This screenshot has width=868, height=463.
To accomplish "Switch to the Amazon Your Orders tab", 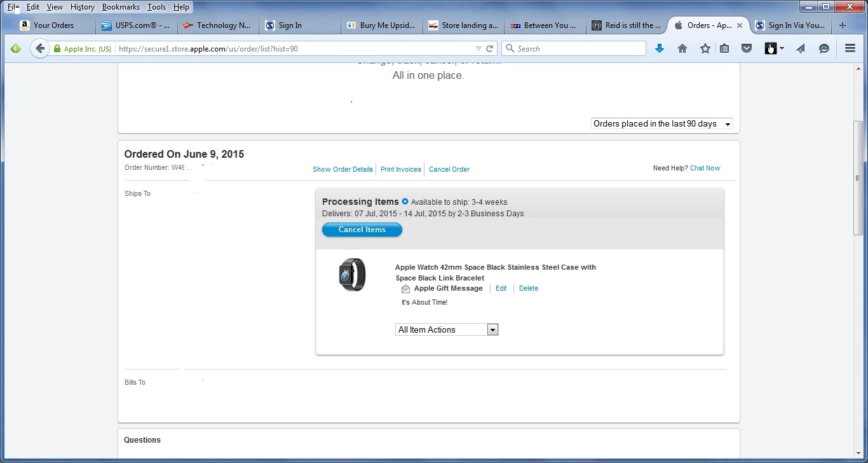I will [54, 25].
